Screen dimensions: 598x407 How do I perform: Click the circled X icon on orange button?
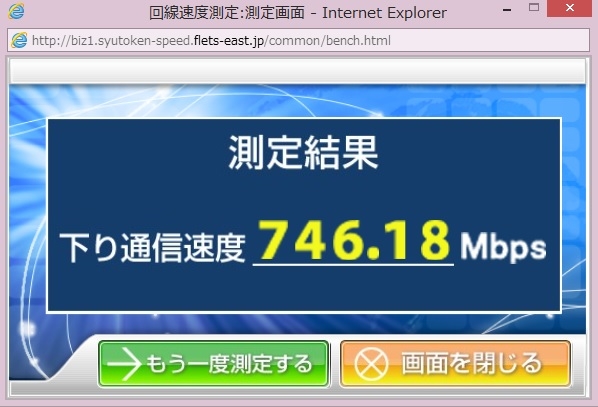click(x=371, y=364)
